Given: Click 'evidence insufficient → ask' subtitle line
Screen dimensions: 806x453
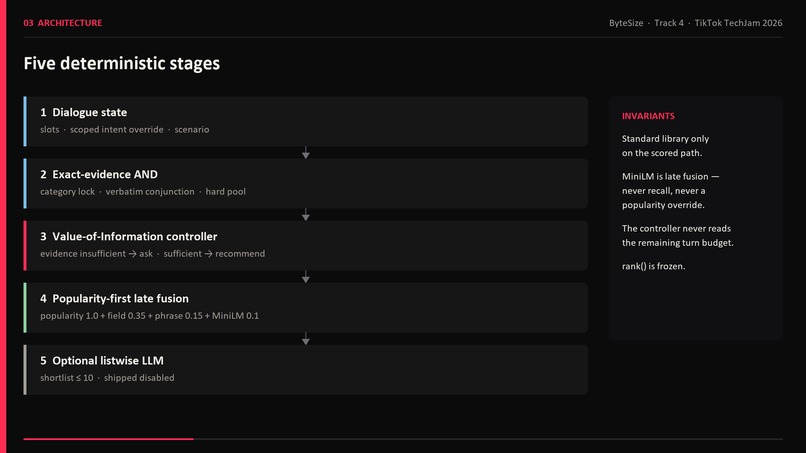Looking at the screenshot, I should (153, 253).
